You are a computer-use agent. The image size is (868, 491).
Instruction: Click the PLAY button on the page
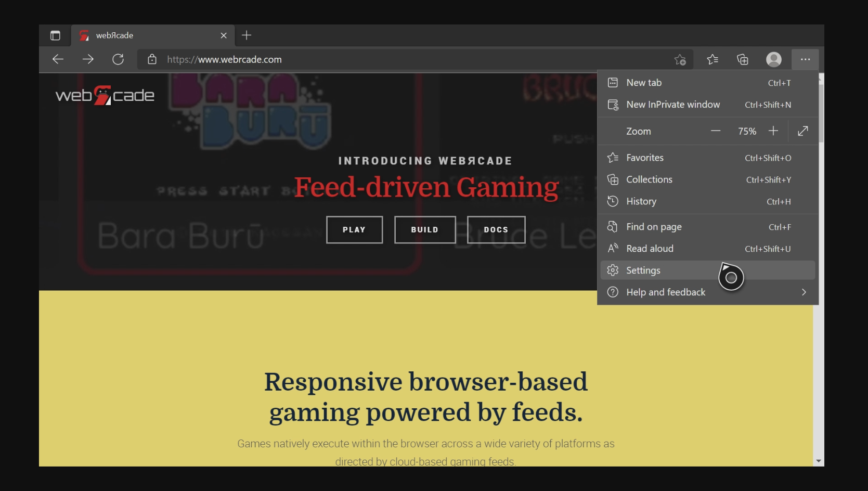coord(354,229)
